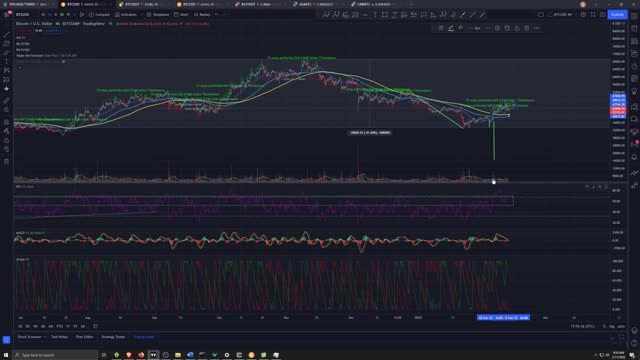The image size is (640, 360).
Task: Open the Pine Editor tab
Action: point(84,337)
